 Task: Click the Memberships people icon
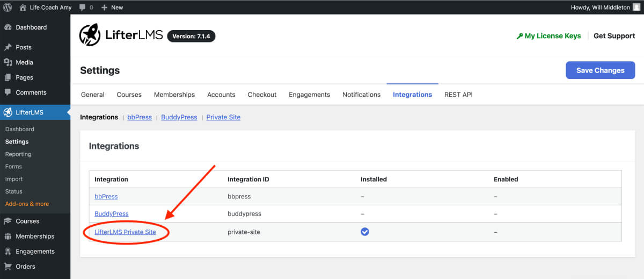pos(8,236)
